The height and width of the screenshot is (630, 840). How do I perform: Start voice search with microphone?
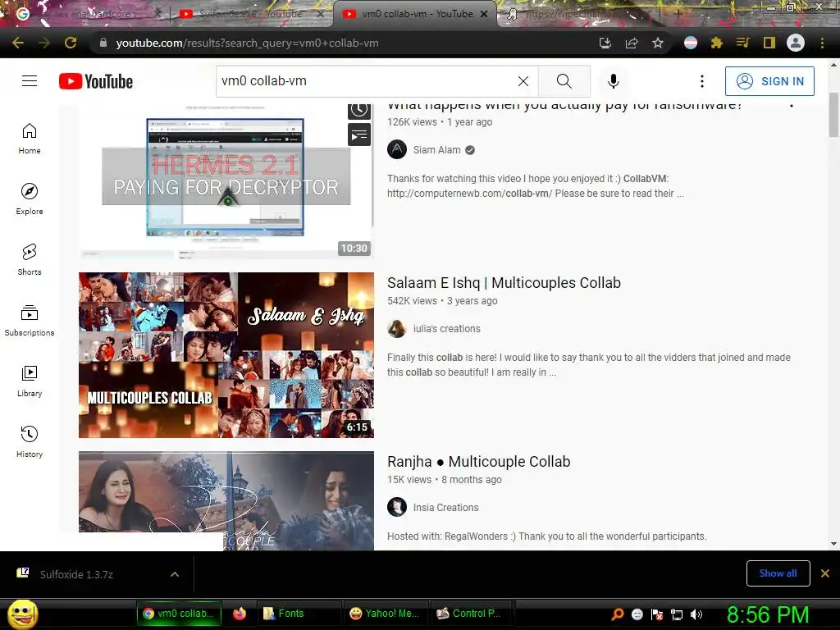click(614, 81)
